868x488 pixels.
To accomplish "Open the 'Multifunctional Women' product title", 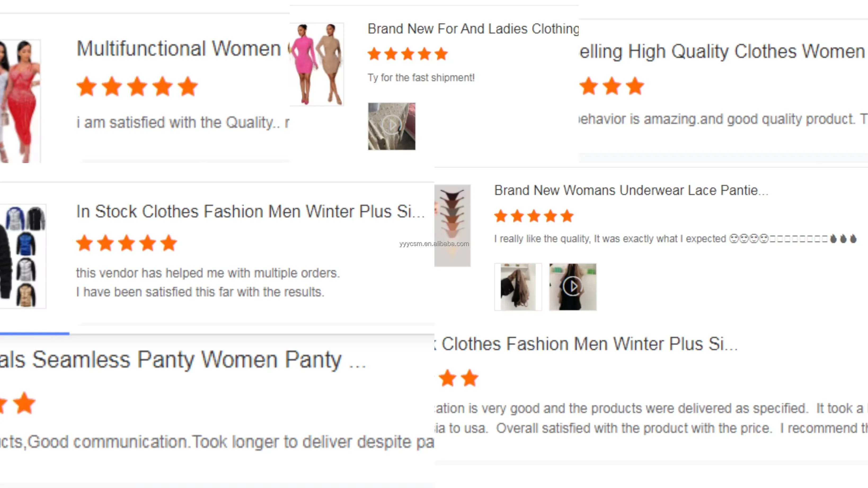I will tap(179, 49).
